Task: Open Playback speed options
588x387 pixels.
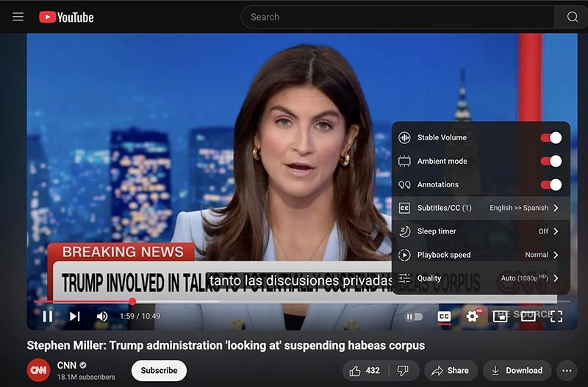Action: [481, 255]
